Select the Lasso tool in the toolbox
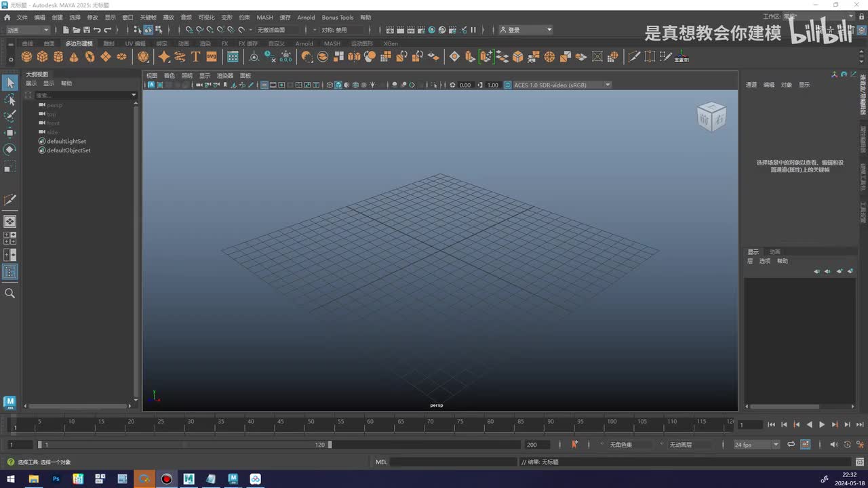The height and width of the screenshot is (488, 868). point(9,100)
